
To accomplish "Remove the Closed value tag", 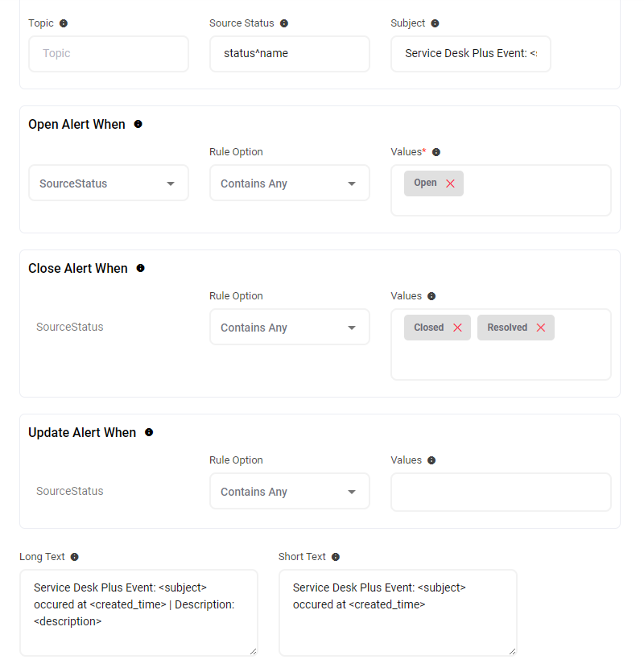I will coord(457,328).
